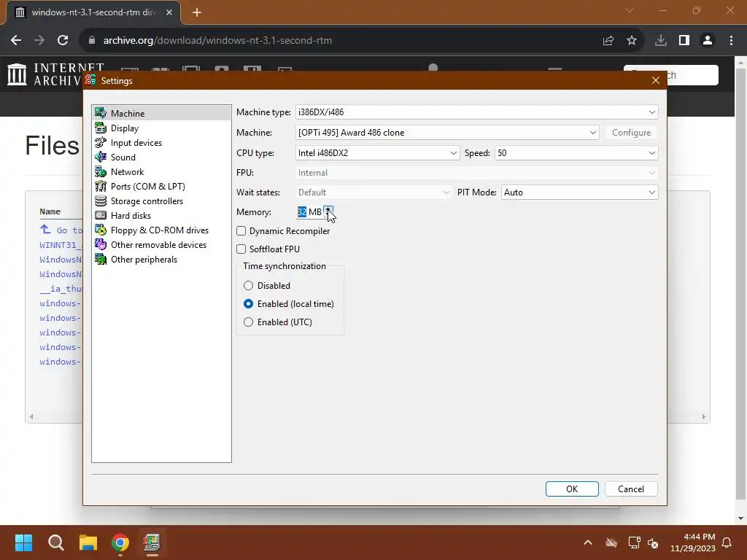Viewport: 747px width, 560px height.
Task: Click the file list Name column header
Action: point(50,211)
